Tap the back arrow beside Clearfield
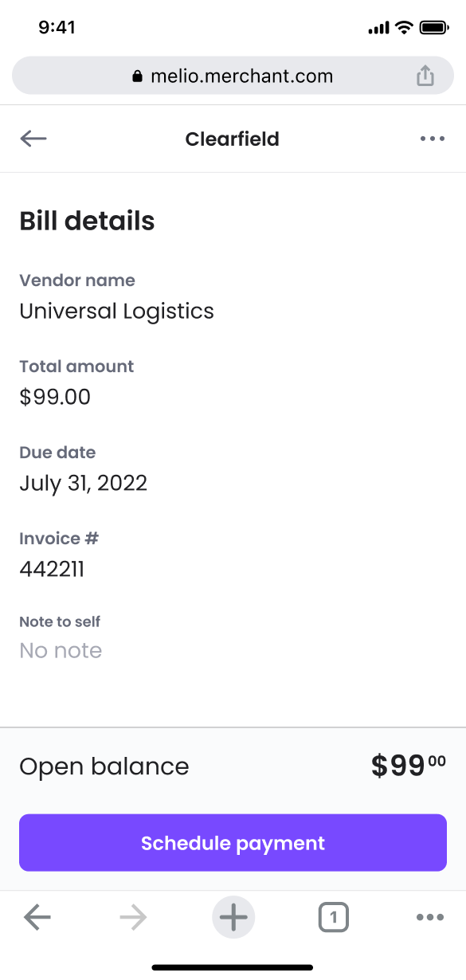This screenshot has height=980, width=466. point(33,139)
